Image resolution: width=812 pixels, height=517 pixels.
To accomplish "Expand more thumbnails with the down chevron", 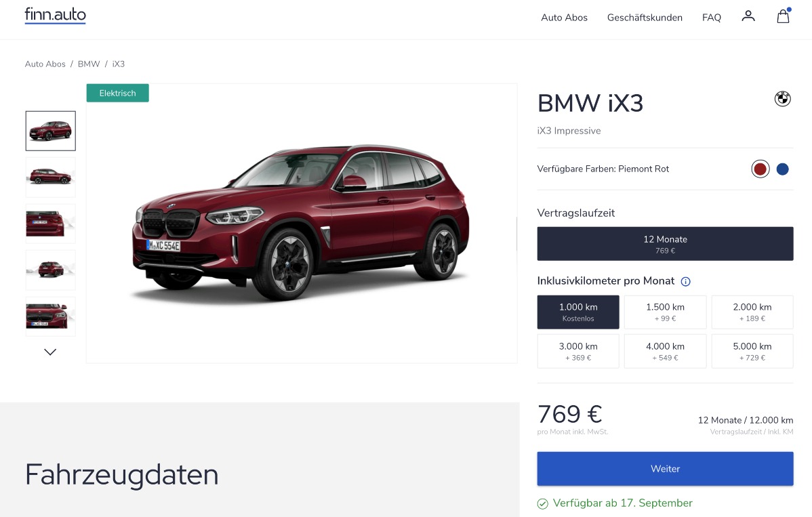I will click(x=50, y=352).
